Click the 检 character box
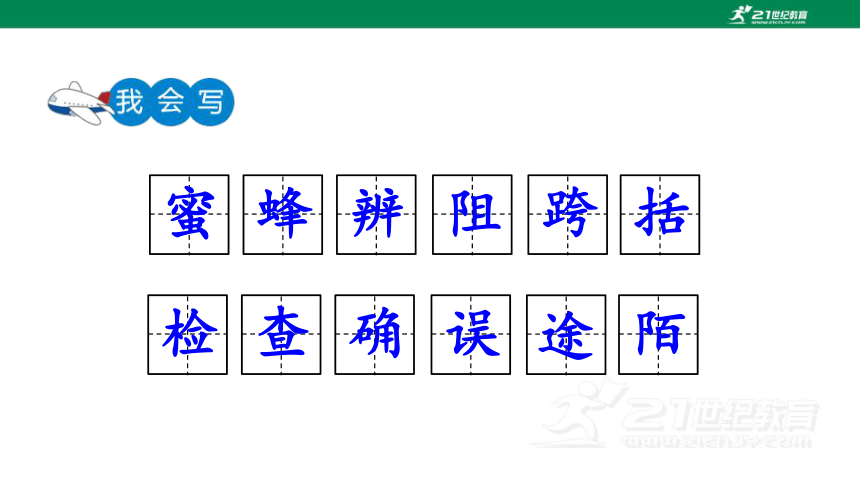The image size is (860, 484). [188, 335]
